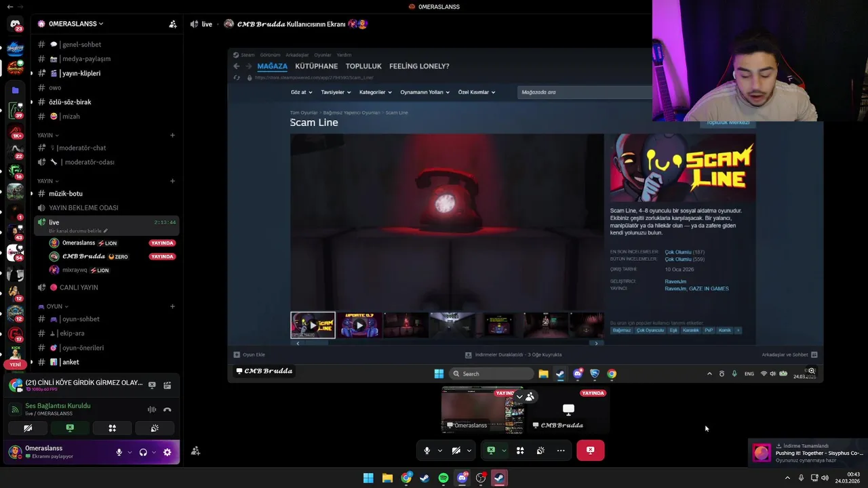Open FEELING LONELY? tab in Steam
Viewport: 868px width, 488px height.
click(419, 66)
